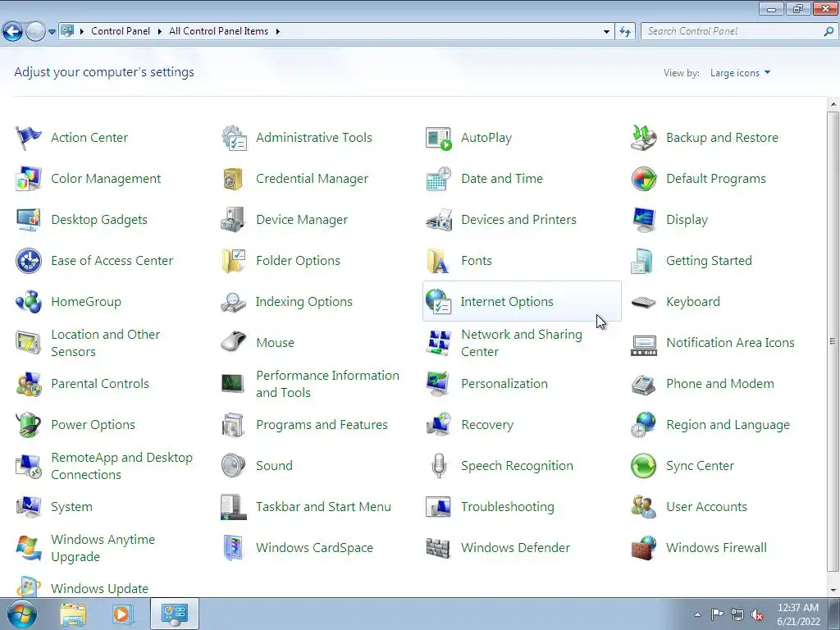The height and width of the screenshot is (630, 840).
Task: Open the Indexing Options magnifier icon
Action: coord(233,303)
